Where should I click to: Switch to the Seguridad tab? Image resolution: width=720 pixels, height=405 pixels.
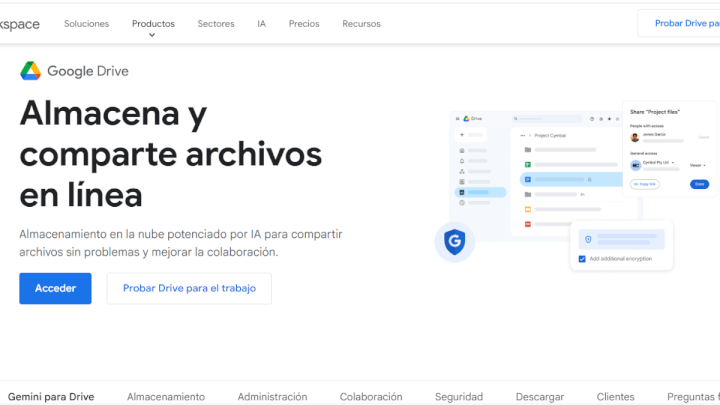(459, 397)
